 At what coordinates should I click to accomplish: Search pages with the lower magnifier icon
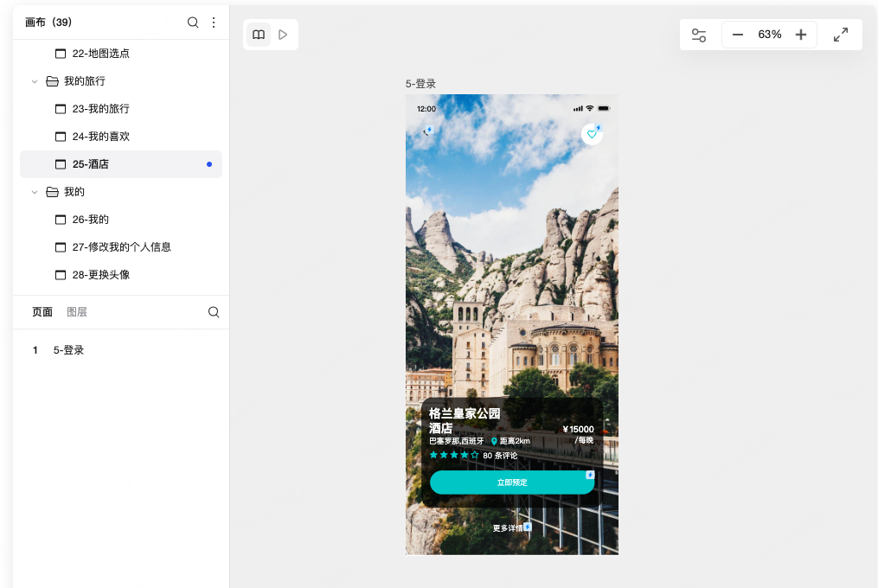click(214, 312)
